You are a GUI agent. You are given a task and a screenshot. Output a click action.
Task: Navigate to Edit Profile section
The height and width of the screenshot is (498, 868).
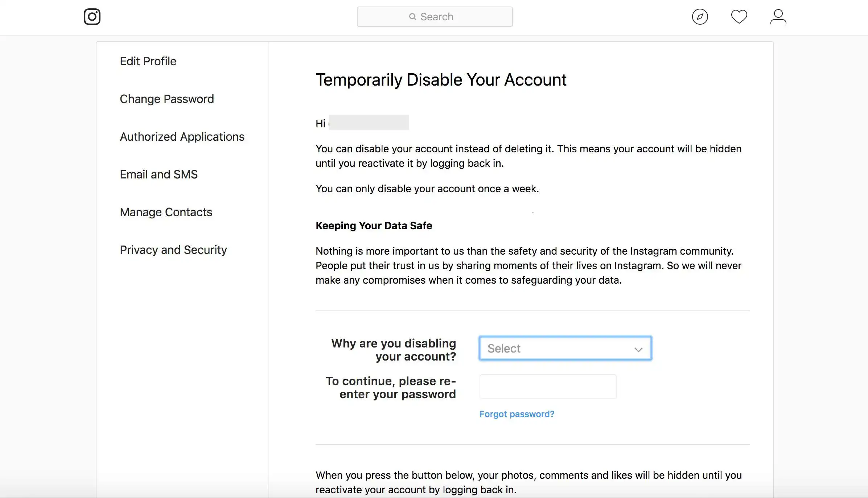pos(148,61)
